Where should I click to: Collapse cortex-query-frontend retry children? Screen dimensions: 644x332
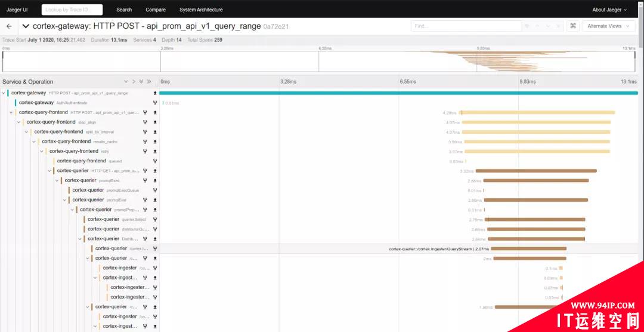[x=42, y=152]
